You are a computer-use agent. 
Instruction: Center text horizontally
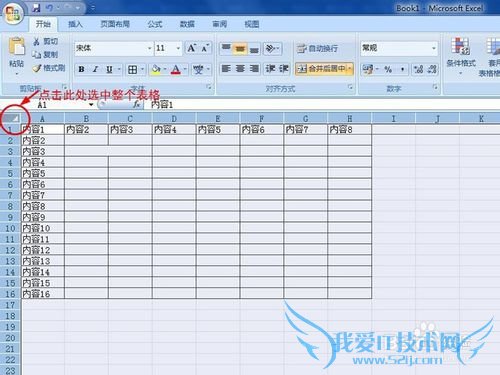coord(240,69)
